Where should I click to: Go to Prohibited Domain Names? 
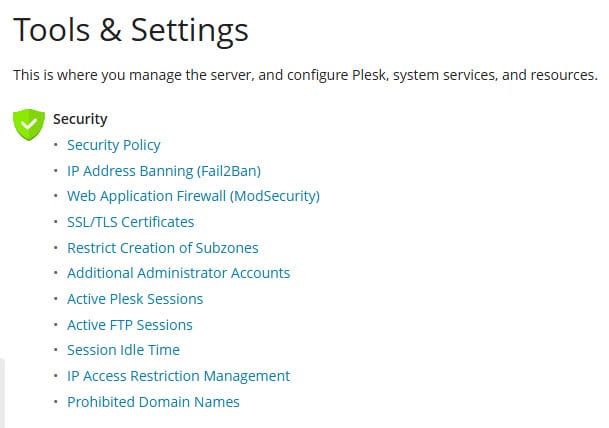pyautogui.click(x=153, y=402)
